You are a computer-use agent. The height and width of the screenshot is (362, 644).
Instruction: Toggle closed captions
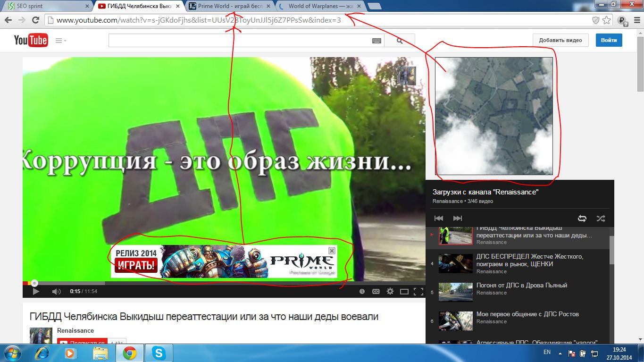tap(376, 292)
